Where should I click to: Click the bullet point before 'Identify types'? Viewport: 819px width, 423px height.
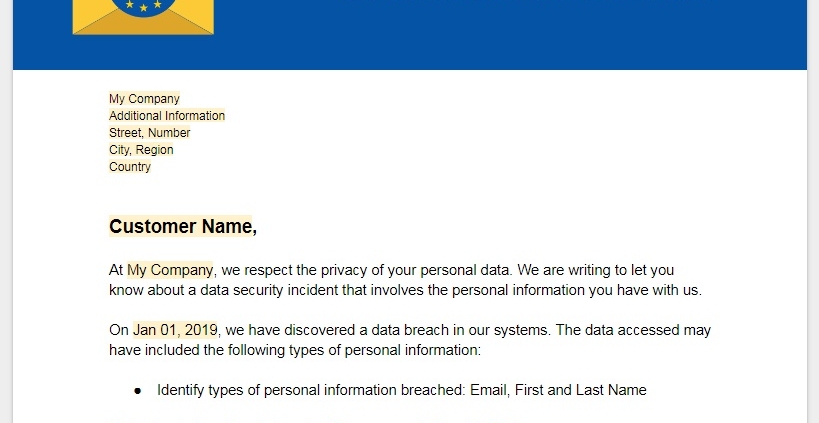click(x=137, y=391)
